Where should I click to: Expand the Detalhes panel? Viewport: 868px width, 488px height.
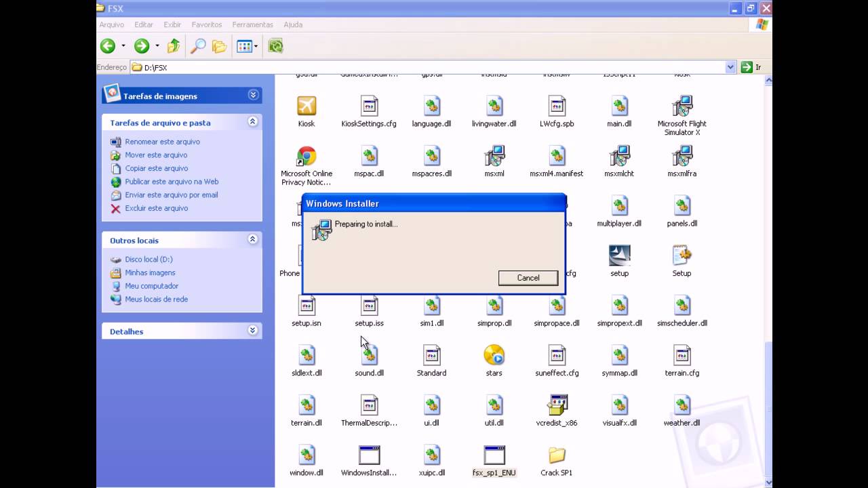[x=252, y=331]
